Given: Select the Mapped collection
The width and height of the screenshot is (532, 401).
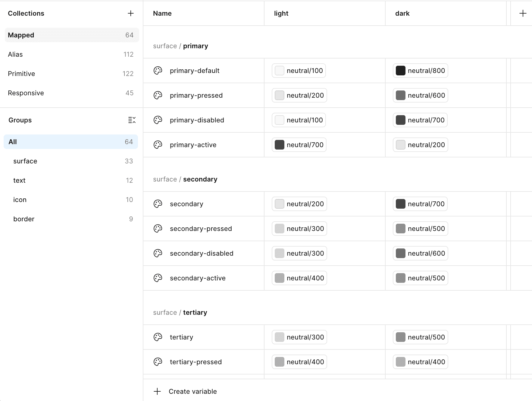Looking at the screenshot, I should coord(72,35).
